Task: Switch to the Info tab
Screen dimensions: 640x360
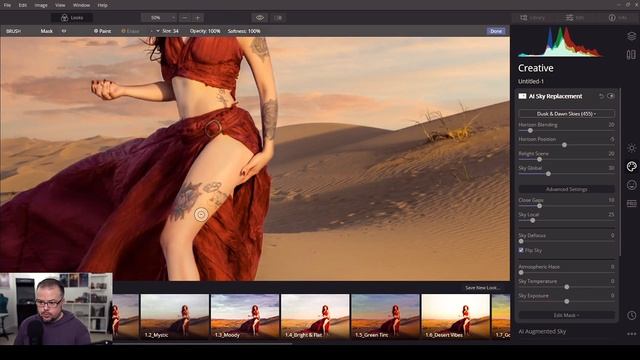Action: pos(618,18)
